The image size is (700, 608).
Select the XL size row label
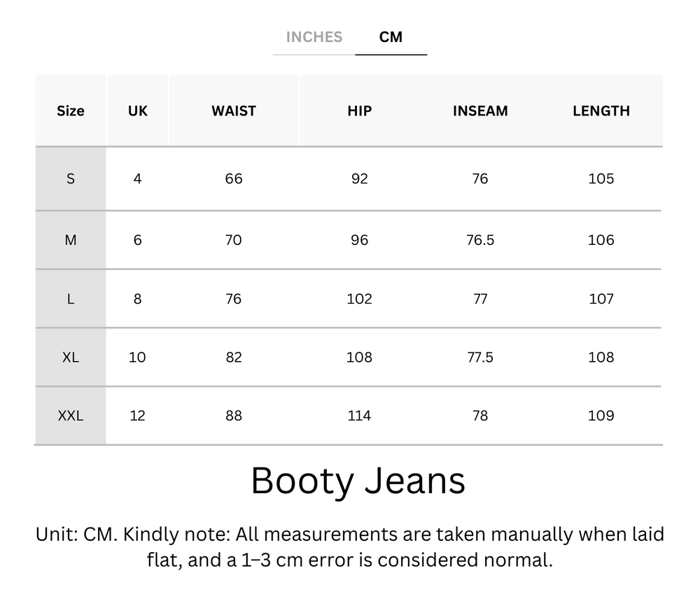[x=70, y=357]
